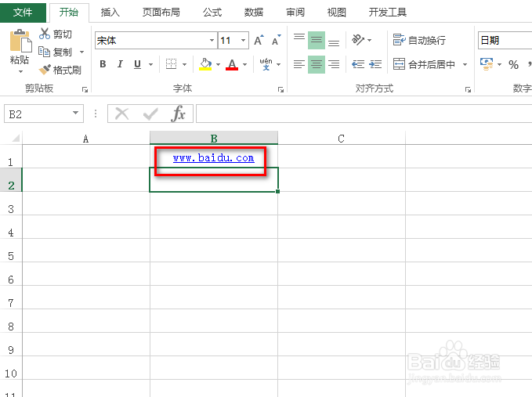Open the 文件 file tab
This screenshot has height=397, width=532.
pos(23,13)
